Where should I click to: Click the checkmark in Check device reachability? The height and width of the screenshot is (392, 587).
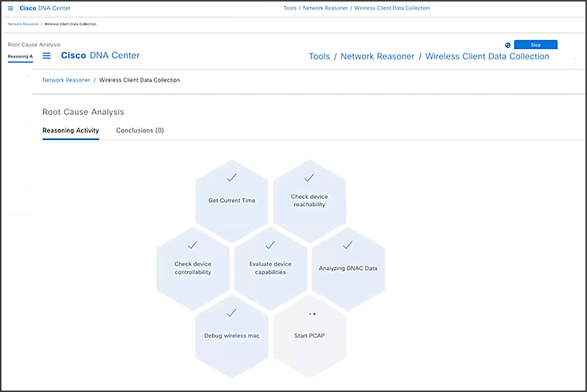[x=309, y=177]
